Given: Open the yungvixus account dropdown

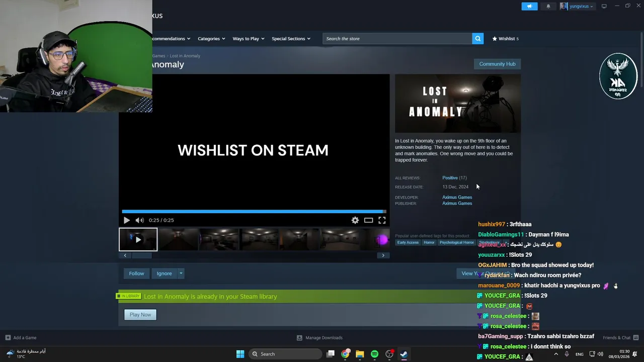Looking at the screenshot, I should (x=577, y=6).
